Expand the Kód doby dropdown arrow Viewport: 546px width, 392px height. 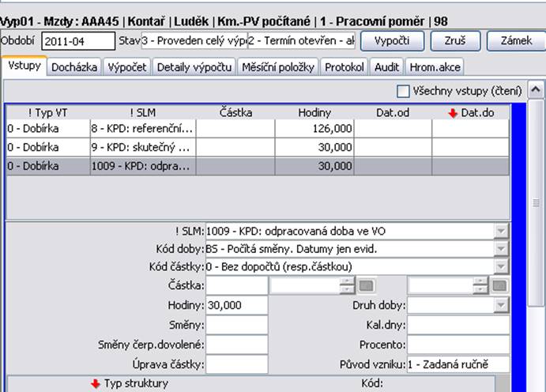(x=501, y=249)
